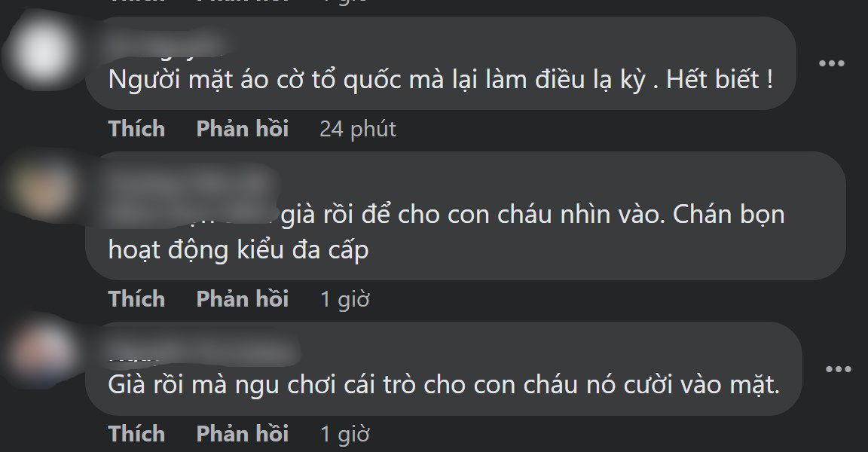This screenshot has height=452, width=868.
Task: Open '1 giờ' timestamp under 'cười vào mặt' comment
Action: click(345, 434)
